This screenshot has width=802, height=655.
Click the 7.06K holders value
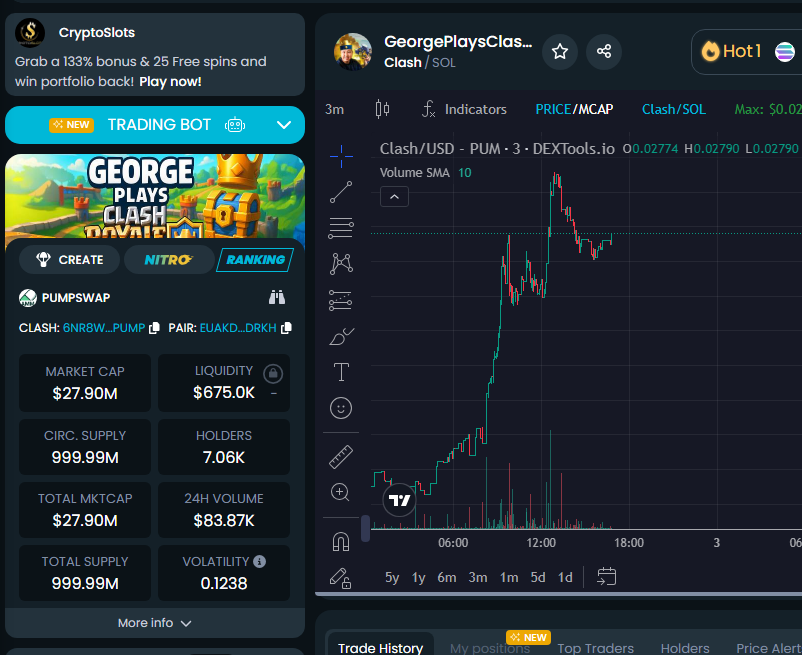coord(224,457)
